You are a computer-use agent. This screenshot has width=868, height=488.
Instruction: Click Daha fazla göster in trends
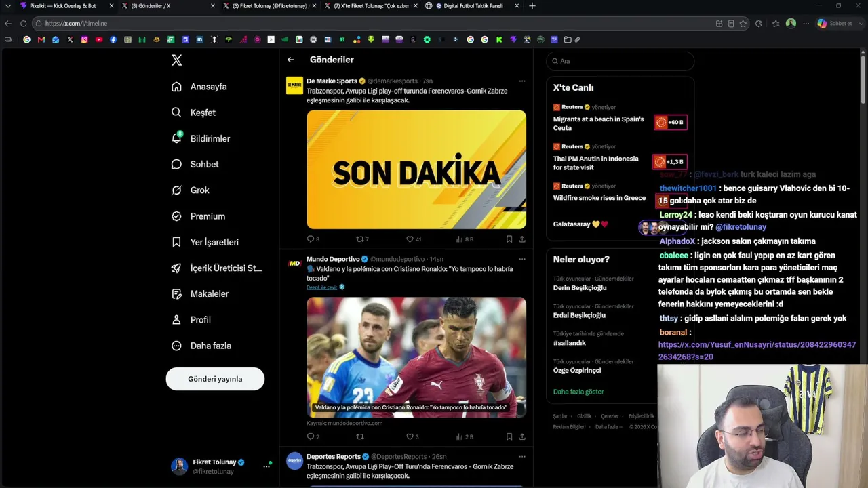(x=578, y=392)
